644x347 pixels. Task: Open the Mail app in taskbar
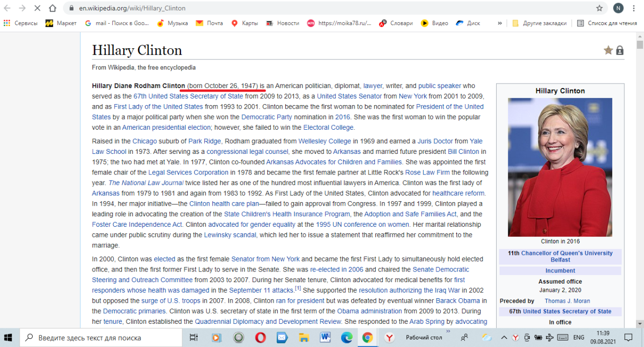pyautogui.click(x=282, y=337)
